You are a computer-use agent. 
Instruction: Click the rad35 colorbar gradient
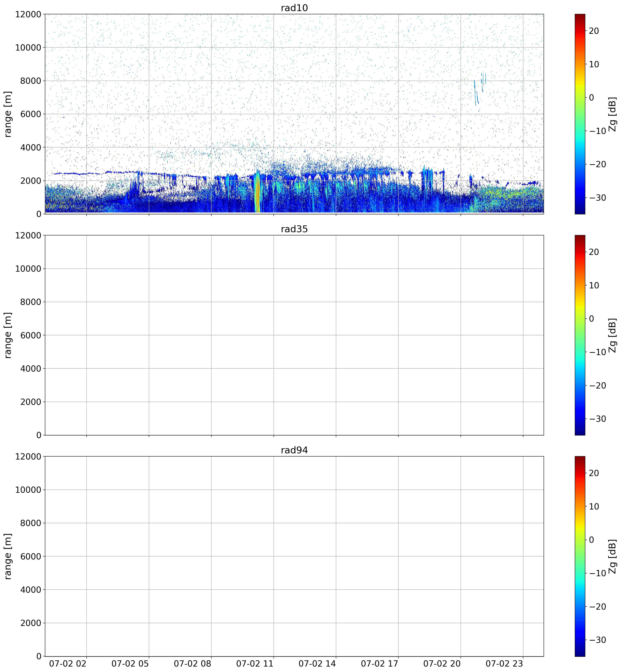(x=580, y=335)
